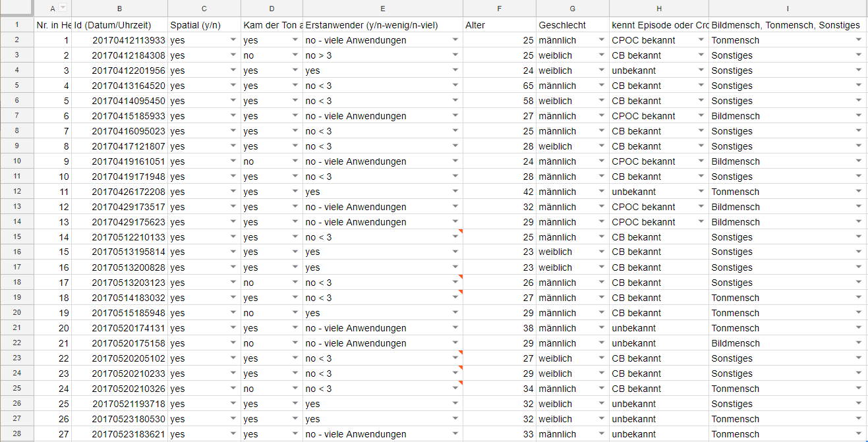Select the 'Spatial (y/n)' header cell
Viewport: 868px width, 442px height.
click(x=204, y=25)
